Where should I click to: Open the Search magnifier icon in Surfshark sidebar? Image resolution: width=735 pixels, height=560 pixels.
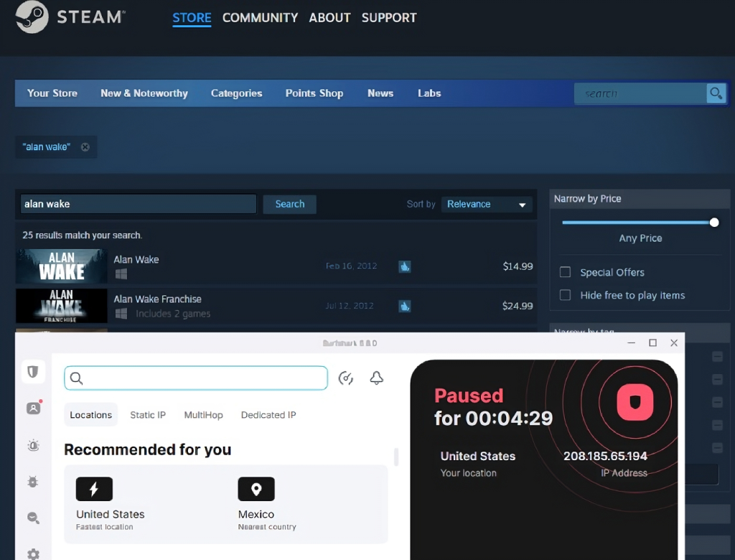33,518
